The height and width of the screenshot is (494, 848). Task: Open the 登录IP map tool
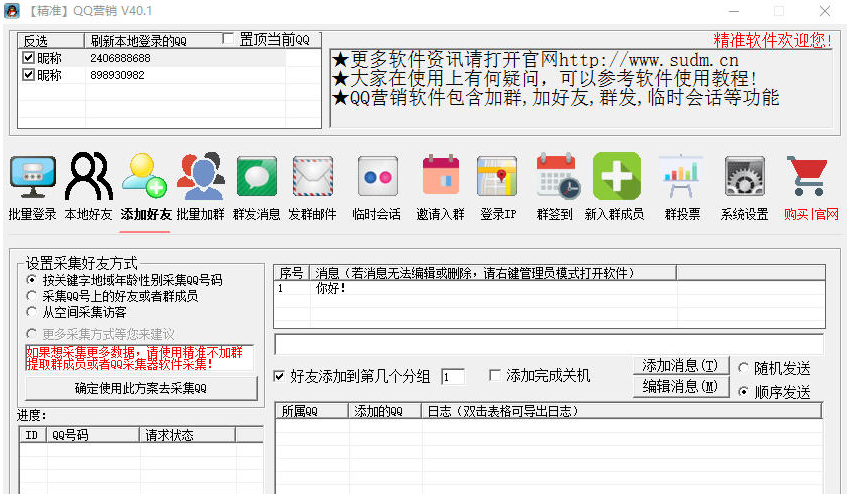[498, 187]
